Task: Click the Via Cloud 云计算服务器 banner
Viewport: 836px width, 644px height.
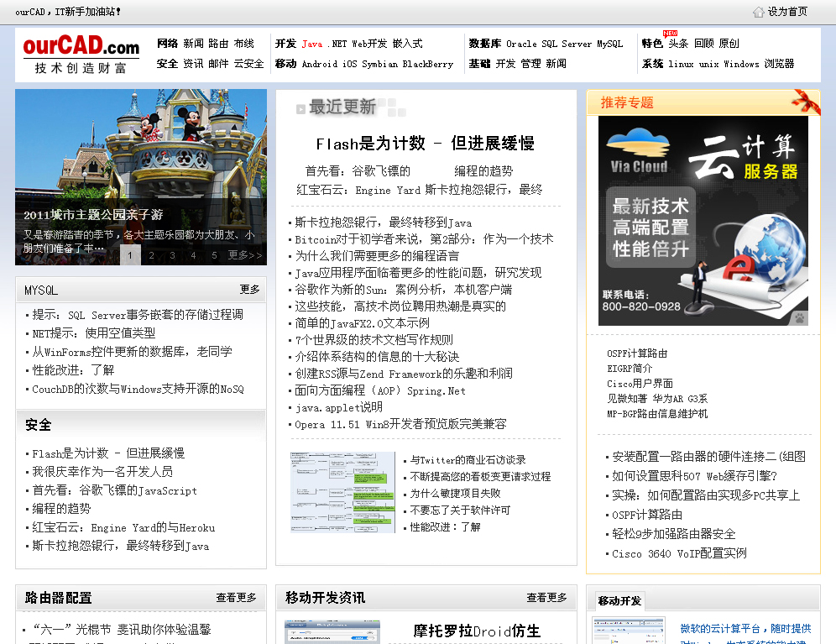Action: (x=703, y=221)
